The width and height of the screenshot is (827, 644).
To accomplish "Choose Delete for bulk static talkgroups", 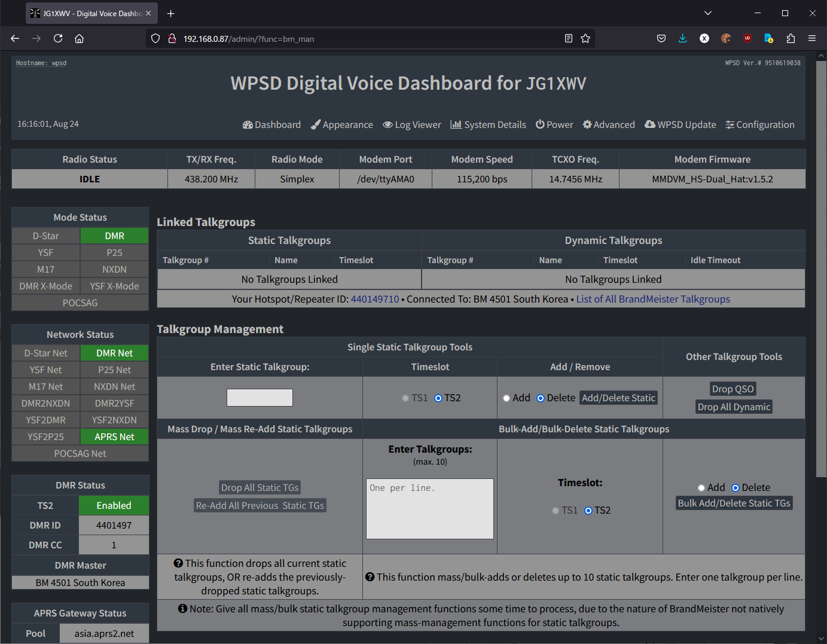I will click(736, 488).
